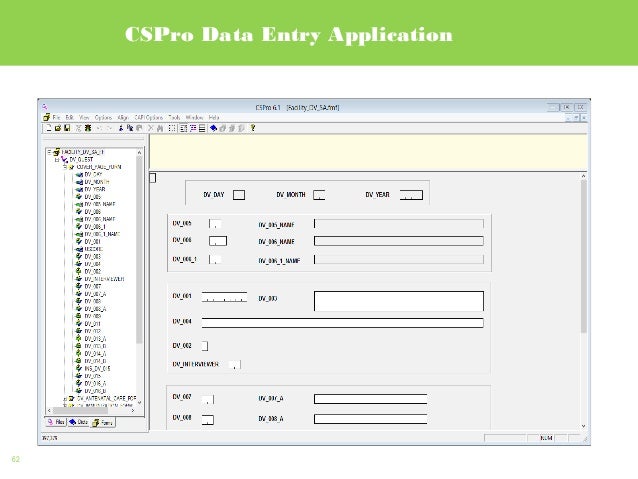The width and height of the screenshot is (638, 479).
Task: Collapse the COVER_PAGE_FORM tree node
Action: click(64, 167)
